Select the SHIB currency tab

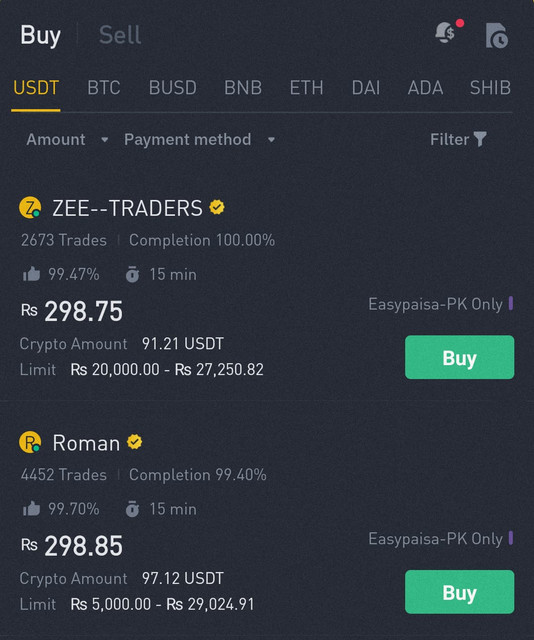[490, 88]
